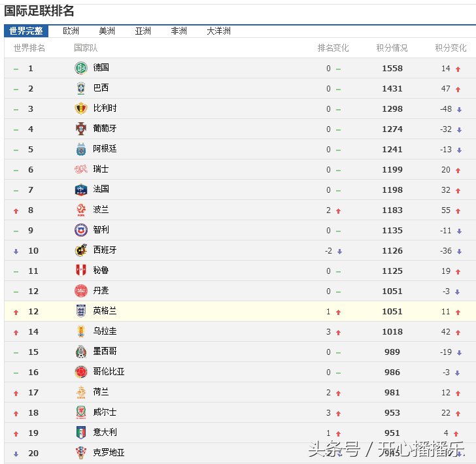Click the France team crest icon

pos(81,190)
